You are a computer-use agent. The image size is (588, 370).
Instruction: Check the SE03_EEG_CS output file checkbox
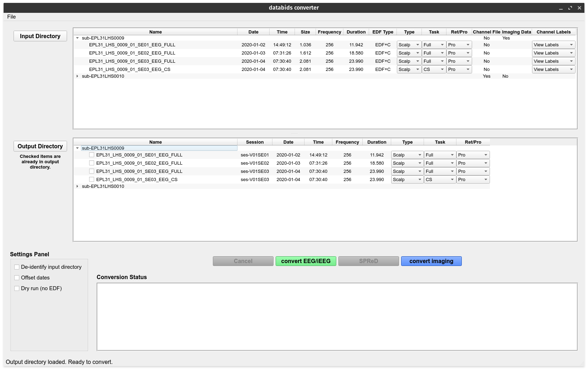[92, 180]
